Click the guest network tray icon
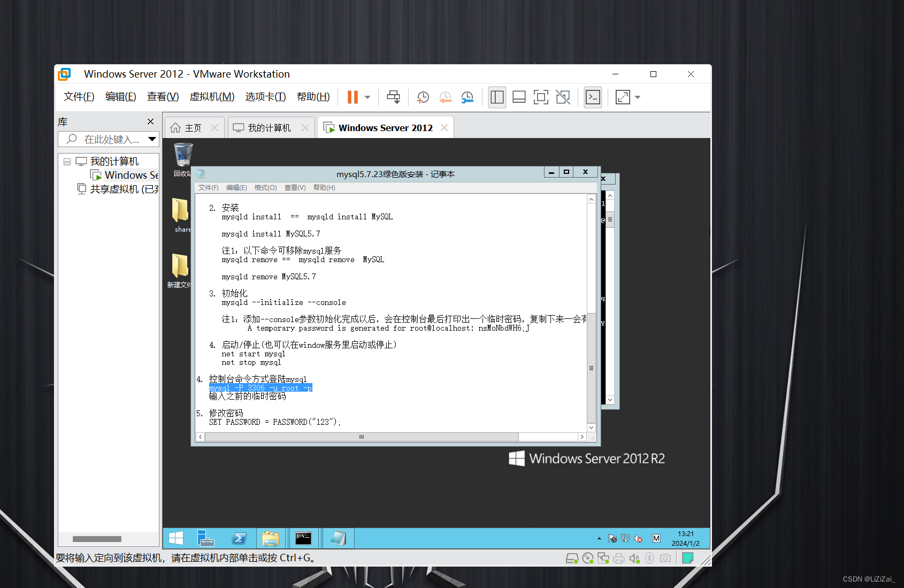This screenshot has height=588, width=904. pos(625,538)
